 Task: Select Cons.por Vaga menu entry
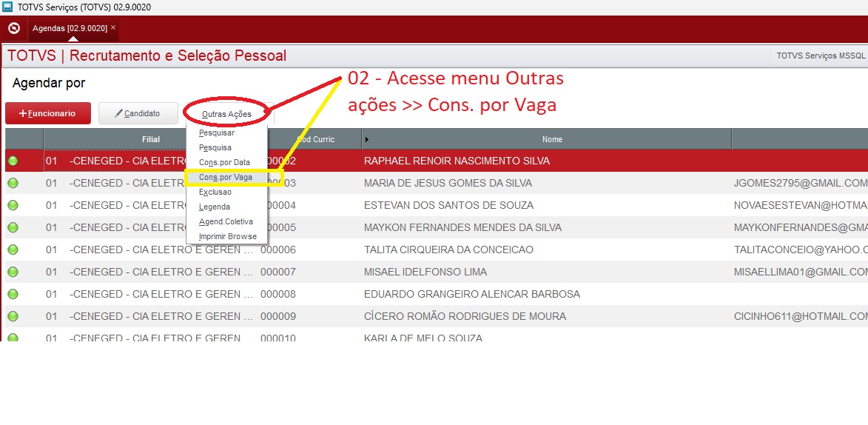tap(226, 178)
